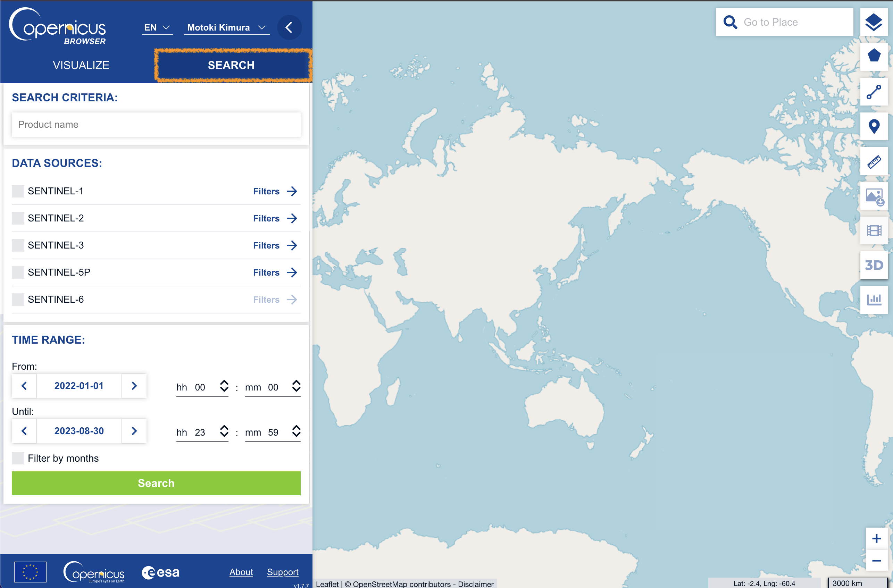Expand the Motoki Kimura user menu

tap(226, 27)
